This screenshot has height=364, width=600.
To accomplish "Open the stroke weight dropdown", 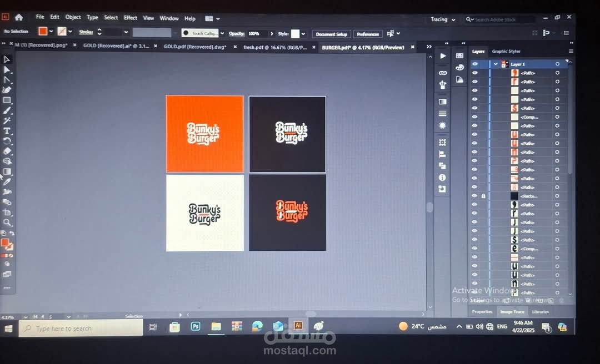I will pos(126,32).
